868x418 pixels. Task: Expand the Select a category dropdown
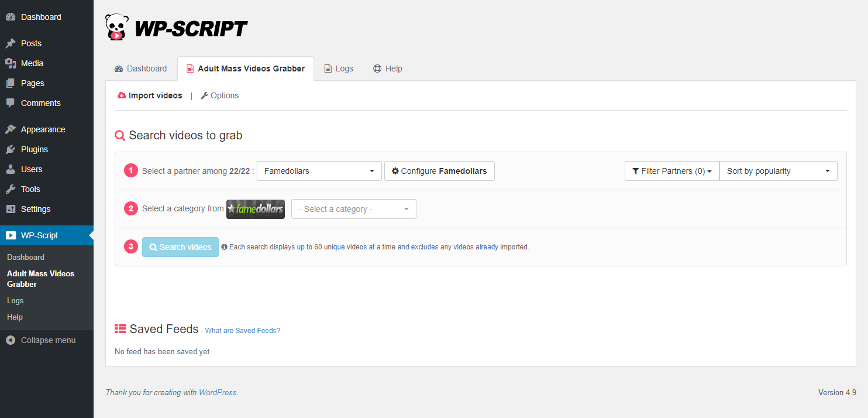(353, 209)
